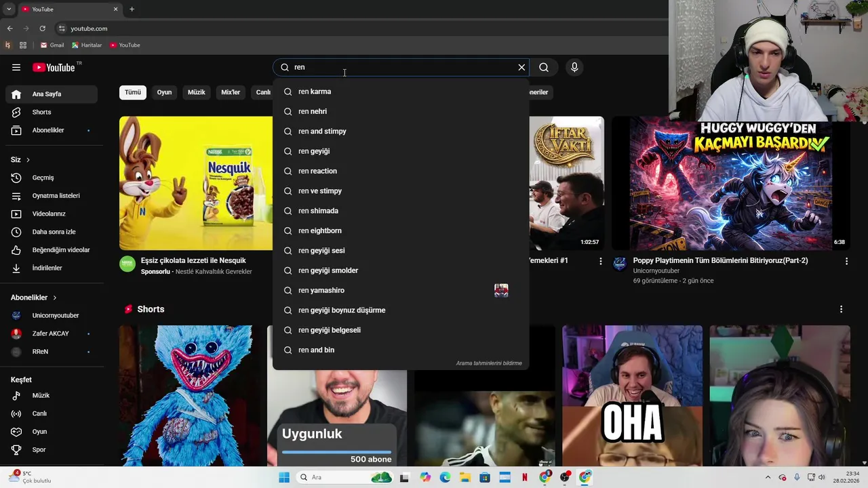Show hidden system tray icons
The height and width of the screenshot is (488, 868).
coord(768,477)
